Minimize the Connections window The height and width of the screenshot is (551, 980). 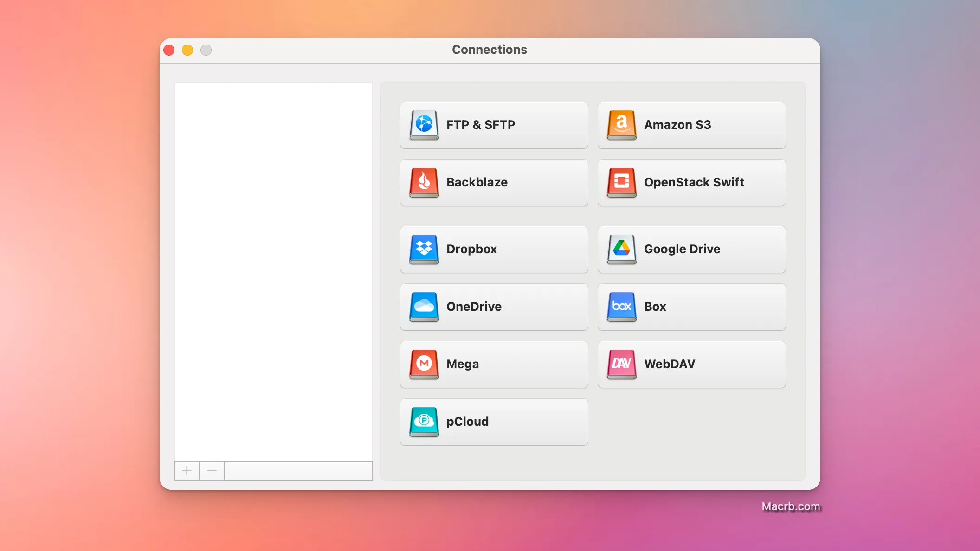coord(187,50)
